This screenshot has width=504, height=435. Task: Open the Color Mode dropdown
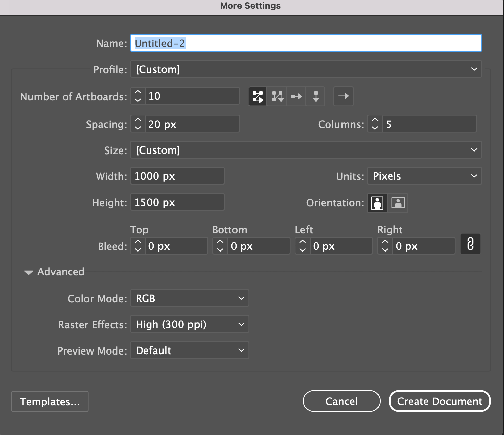[x=189, y=298]
